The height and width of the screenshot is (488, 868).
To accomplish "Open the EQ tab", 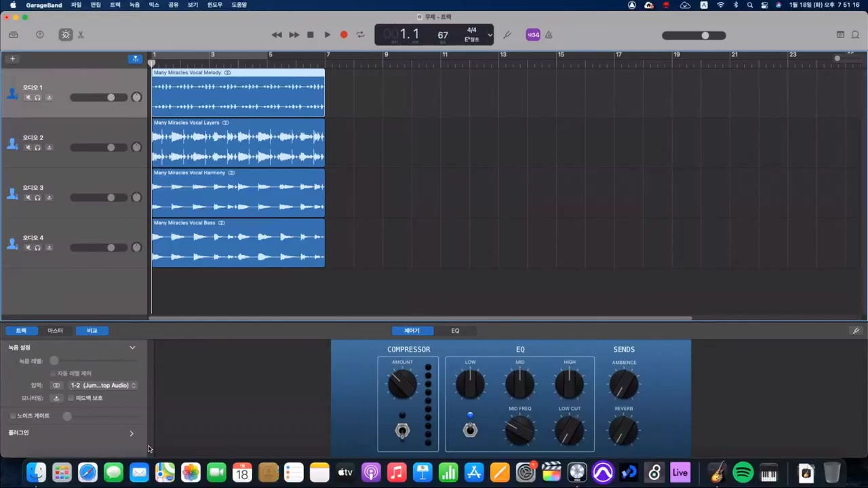I will pos(455,330).
